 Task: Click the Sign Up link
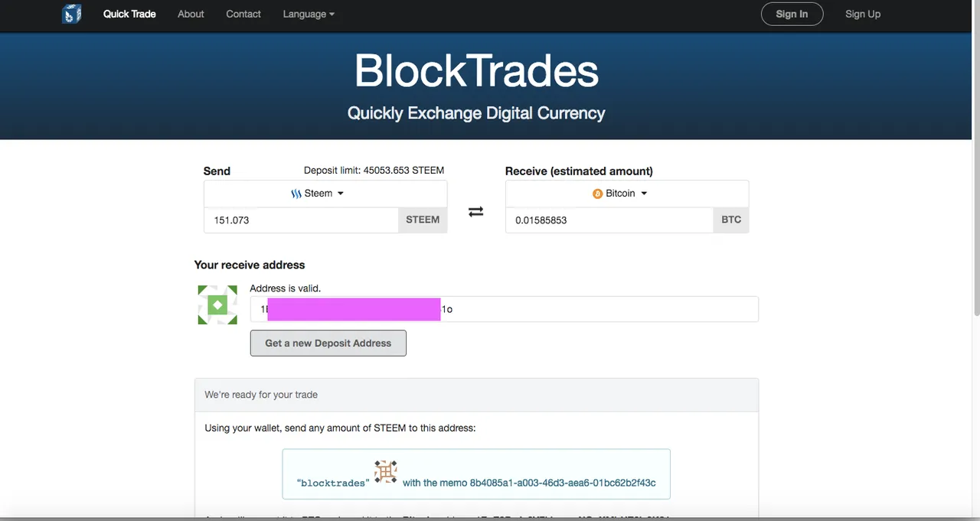pyautogui.click(x=863, y=14)
